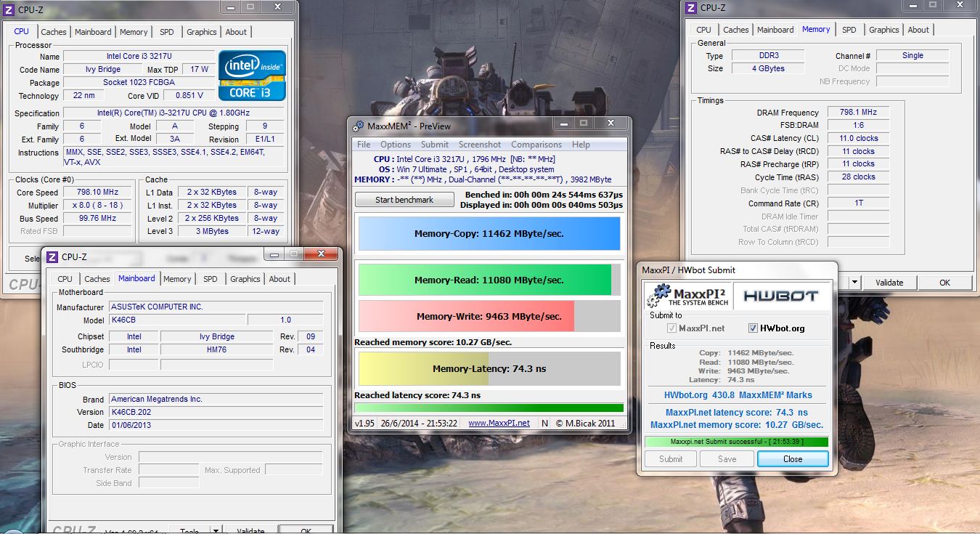Select About tab in Memory CPU-Z window
The height and width of the screenshot is (534, 980).
(x=918, y=30)
